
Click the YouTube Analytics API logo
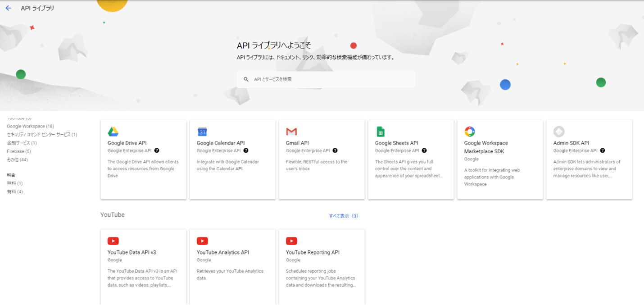202,241
